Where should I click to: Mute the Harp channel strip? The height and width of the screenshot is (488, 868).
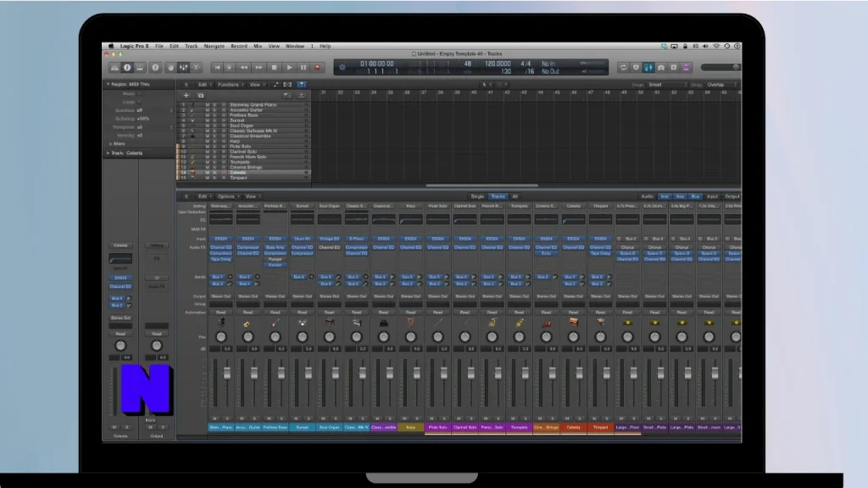[x=404, y=419]
